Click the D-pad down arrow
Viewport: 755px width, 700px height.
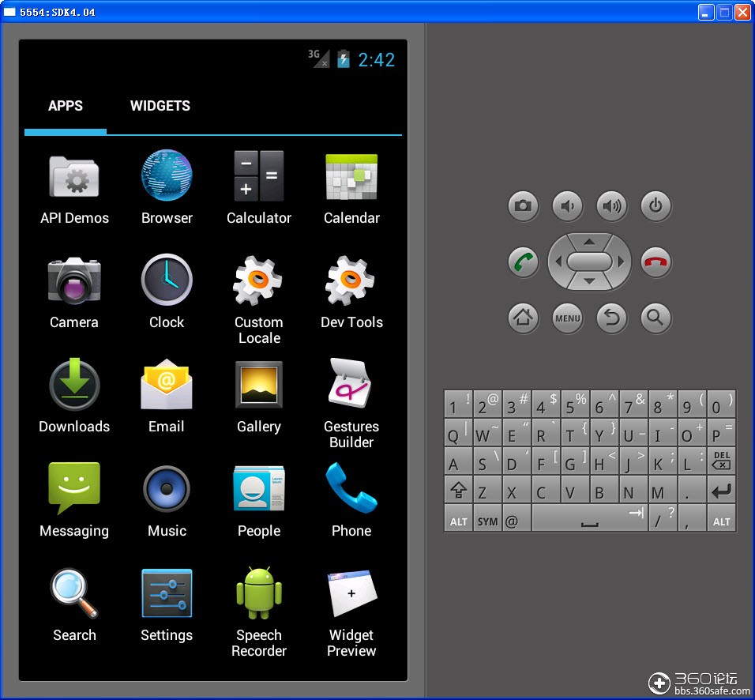click(x=589, y=281)
